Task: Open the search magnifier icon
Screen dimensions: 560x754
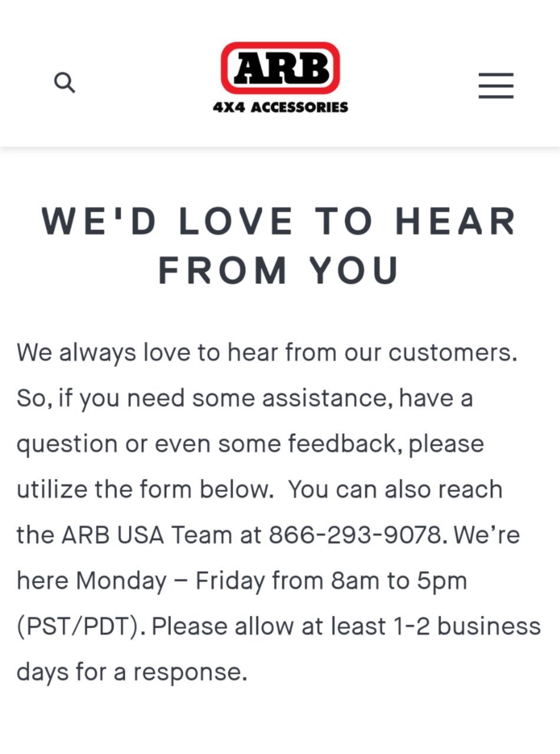Action: (x=65, y=83)
